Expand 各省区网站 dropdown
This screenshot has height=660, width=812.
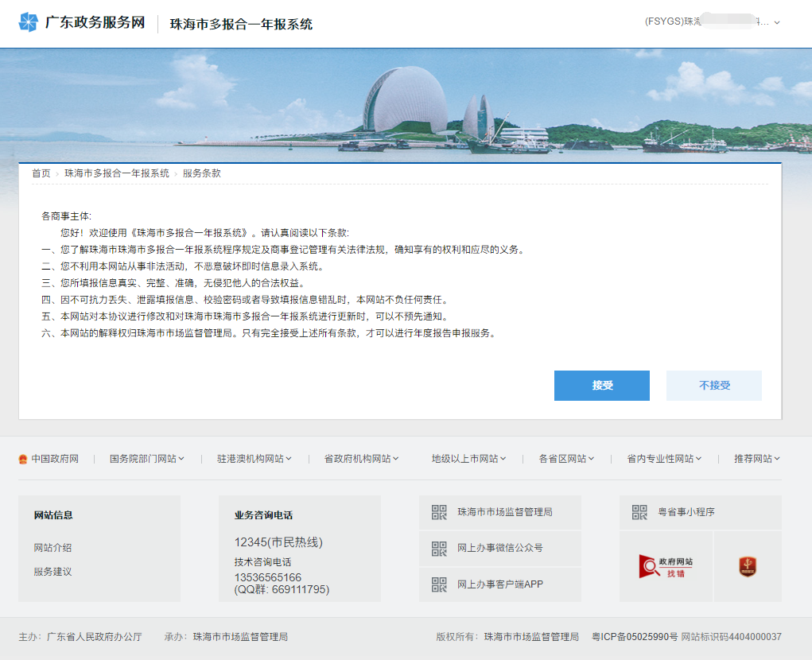[566, 459]
